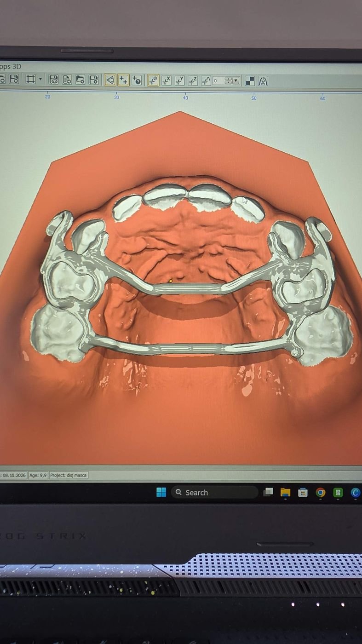Select the Y axis rotation icon
Viewport: 362px width, 644px height.
[x=179, y=81]
